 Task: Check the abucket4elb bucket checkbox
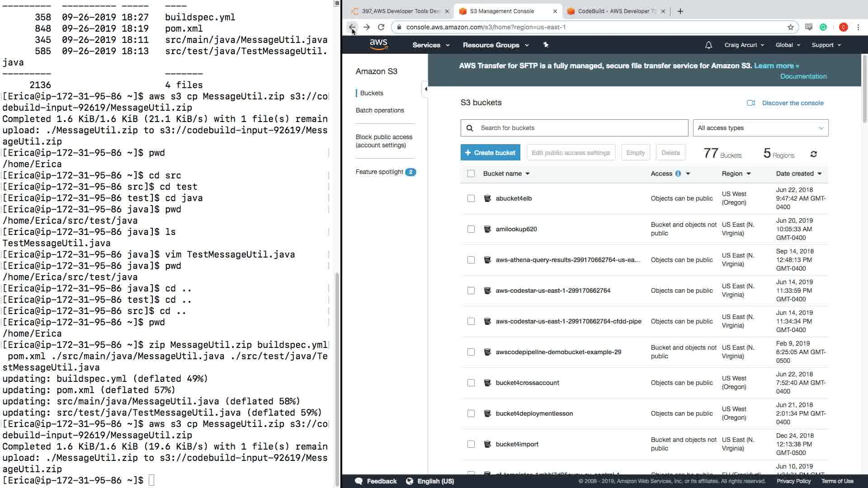pos(471,198)
